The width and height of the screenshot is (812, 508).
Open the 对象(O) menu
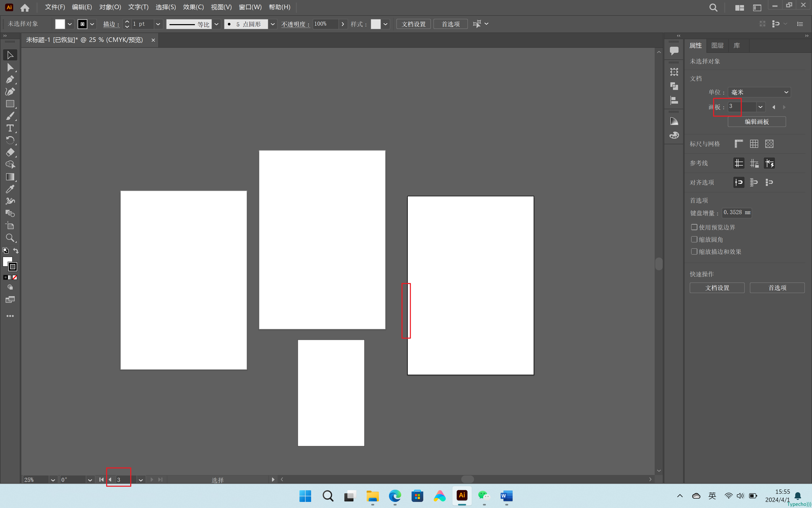click(110, 7)
